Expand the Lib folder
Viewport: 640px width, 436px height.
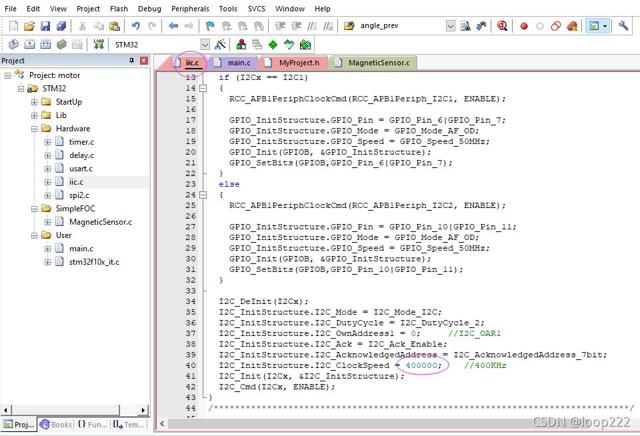(34, 116)
